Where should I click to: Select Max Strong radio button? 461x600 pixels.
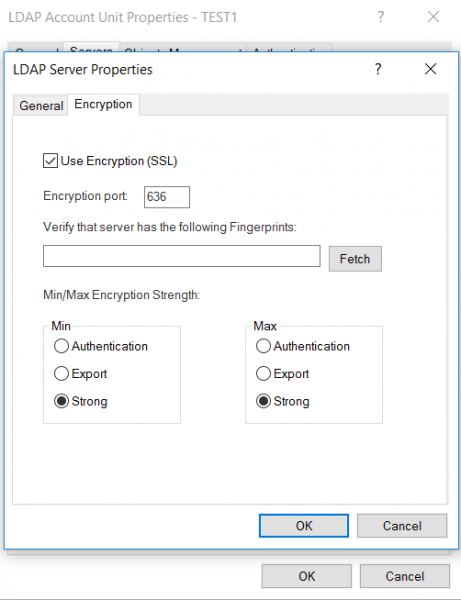263,401
